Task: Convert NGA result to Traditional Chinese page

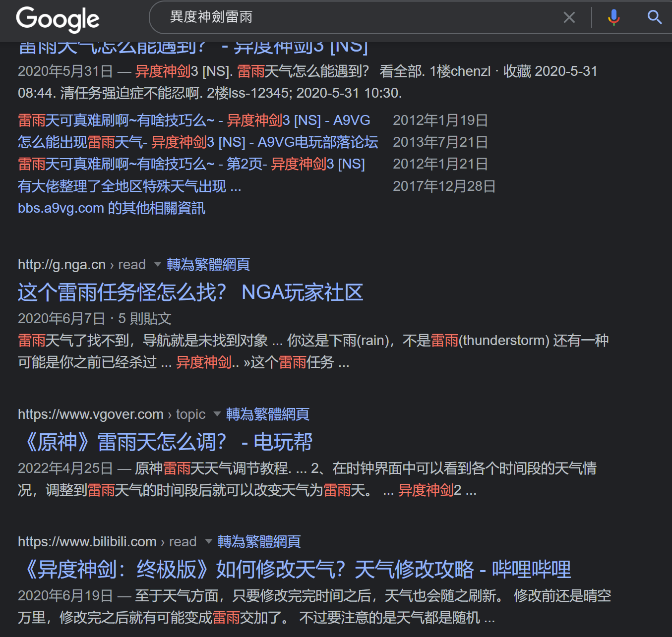Action: (x=208, y=265)
